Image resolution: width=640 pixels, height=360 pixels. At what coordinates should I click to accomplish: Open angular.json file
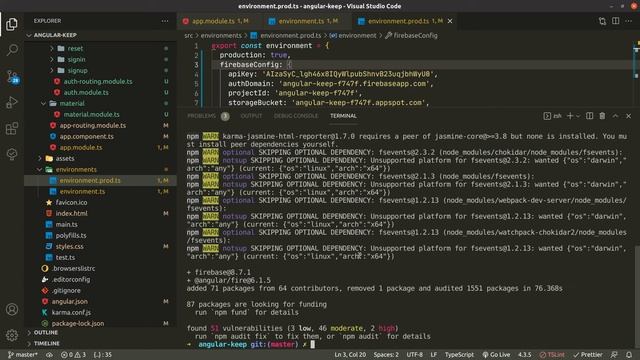click(100, 302)
